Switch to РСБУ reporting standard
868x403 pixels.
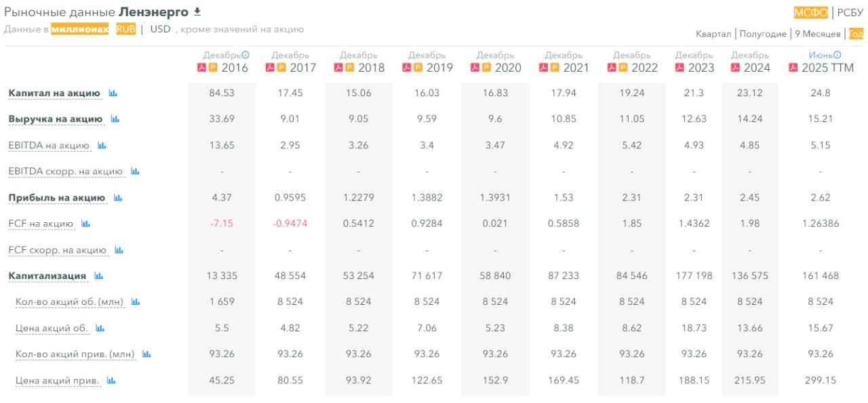point(849,11)
